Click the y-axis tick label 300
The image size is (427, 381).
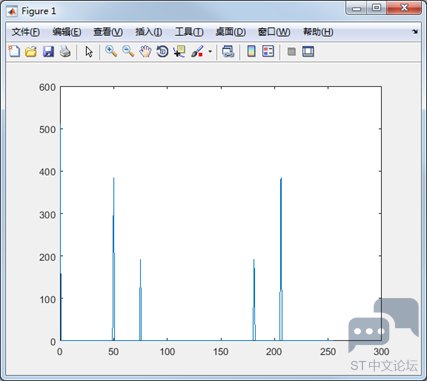[47, 215]
